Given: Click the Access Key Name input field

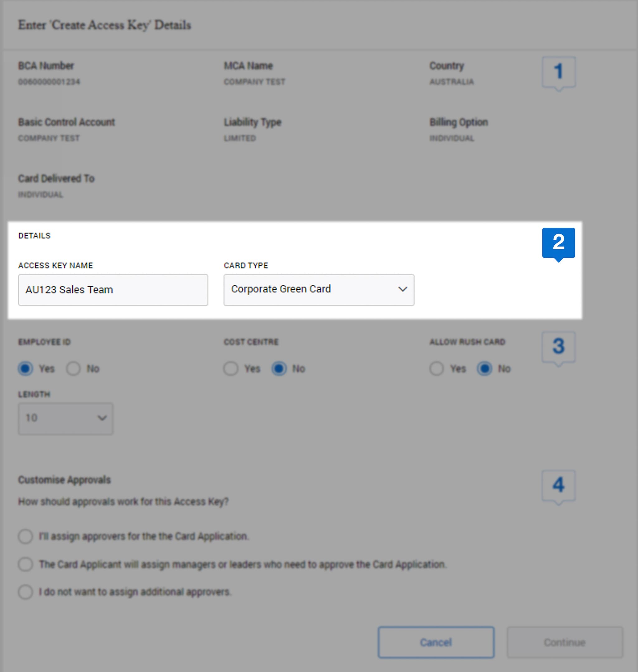Looking at the screenshot, I should [113, 290].
